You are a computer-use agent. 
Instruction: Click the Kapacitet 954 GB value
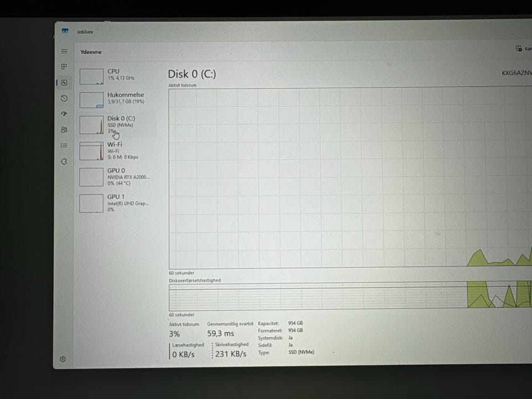point(295,323)
